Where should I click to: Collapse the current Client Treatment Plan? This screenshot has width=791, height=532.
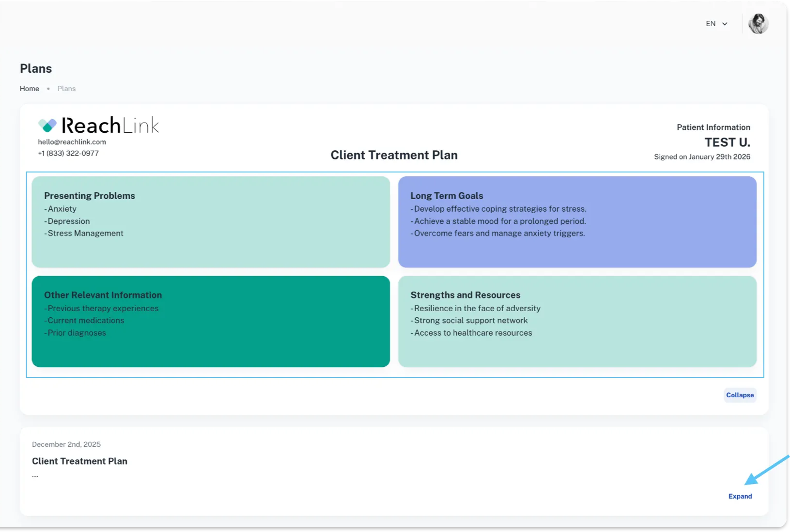(x=740, y=395)
